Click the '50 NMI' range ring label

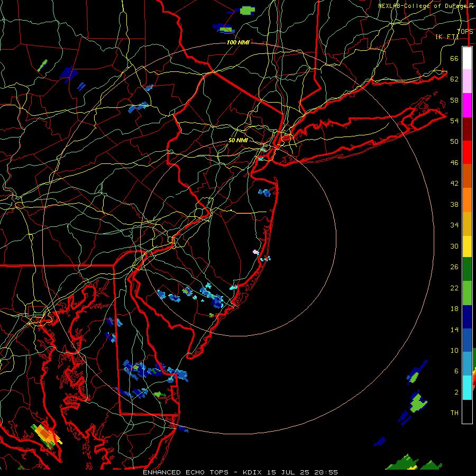(x=238, y=140)
